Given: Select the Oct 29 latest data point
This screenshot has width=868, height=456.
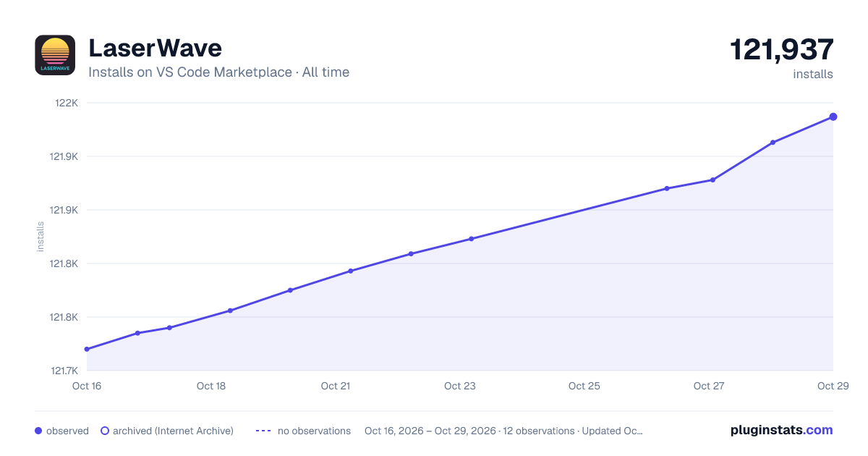Looking at the screenshot, I should coord(833,117).
